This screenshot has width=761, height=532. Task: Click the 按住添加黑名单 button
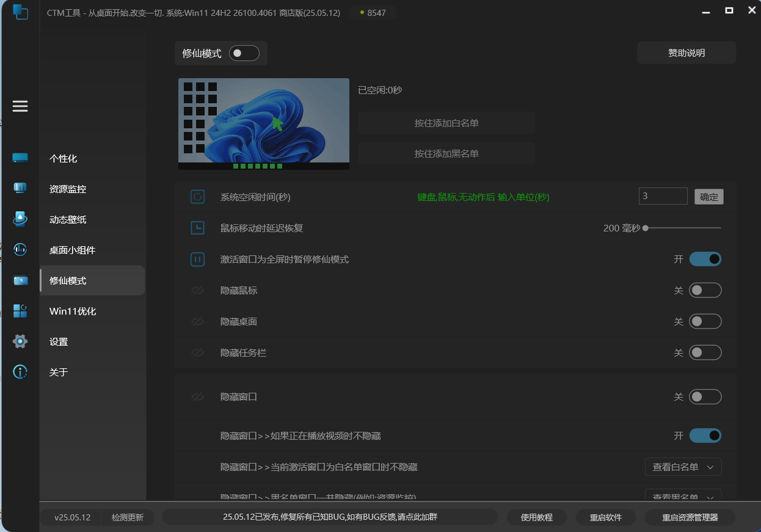[x=446, y=153]
